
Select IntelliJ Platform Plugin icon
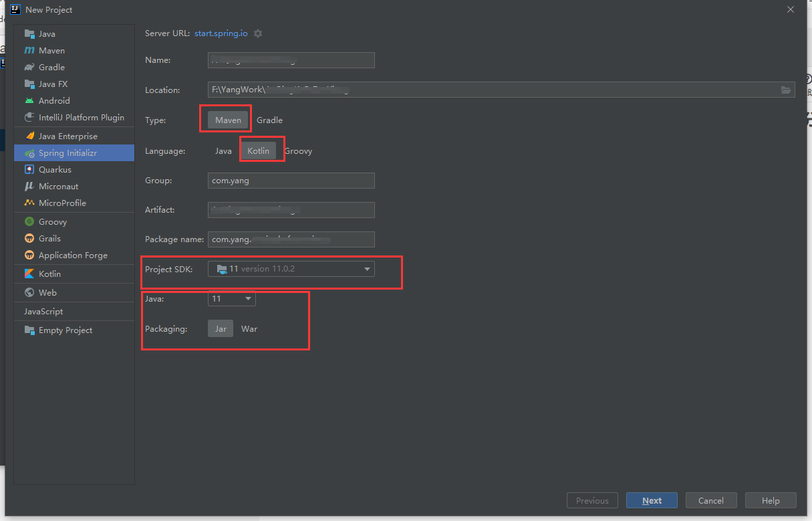[29, 117]
